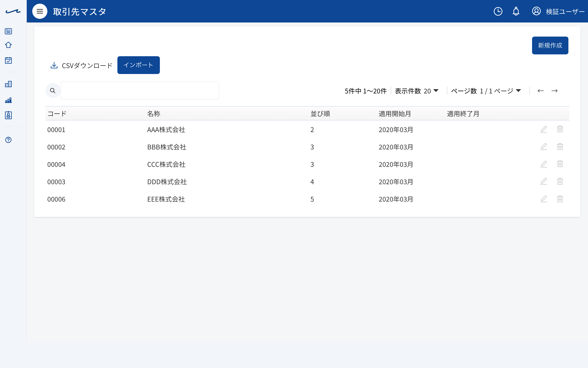Click the インポート button
The image size is (588, 368).
click(x=138, y=65)
